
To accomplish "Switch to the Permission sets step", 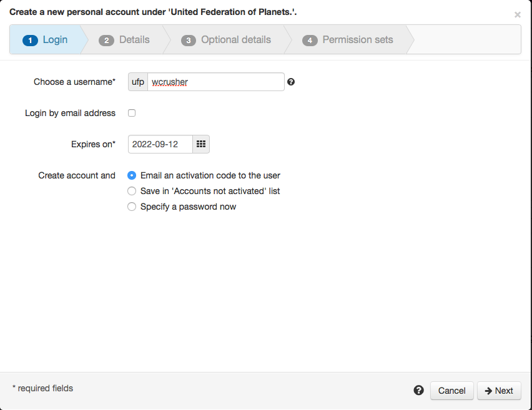I will [357, 39].
